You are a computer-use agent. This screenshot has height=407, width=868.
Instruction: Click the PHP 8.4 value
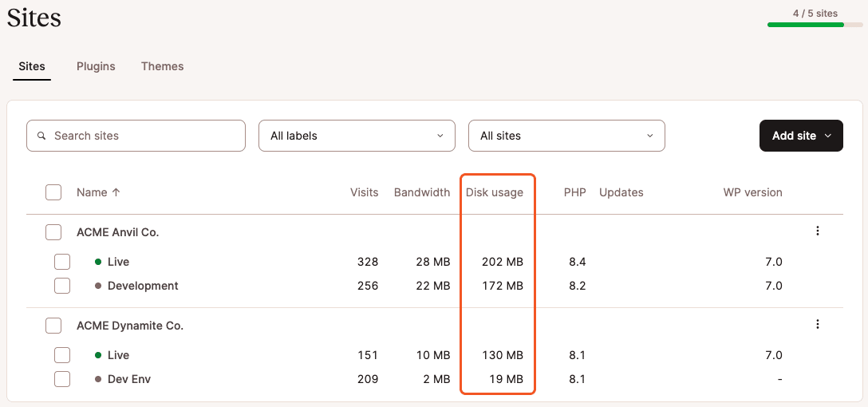coord(578,262)
